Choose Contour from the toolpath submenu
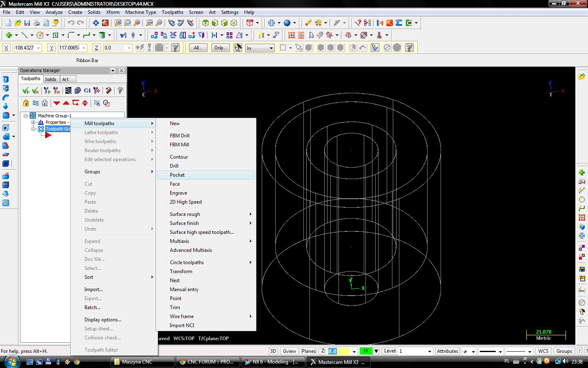Screen dimensions: 588x368 [206, 157]
